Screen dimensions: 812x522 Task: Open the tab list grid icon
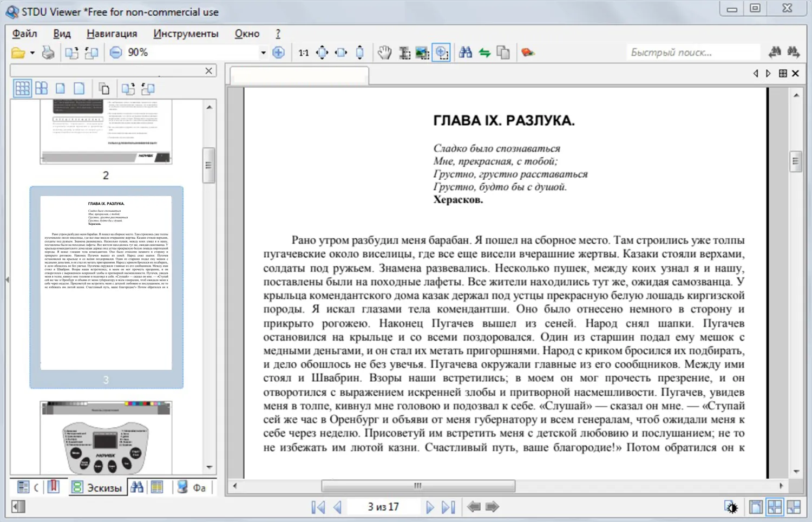coord(782,73)
